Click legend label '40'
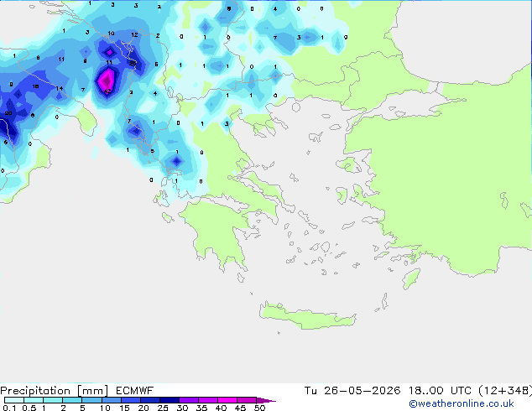Screen dimensions: 532x411 tap(221, 408)
